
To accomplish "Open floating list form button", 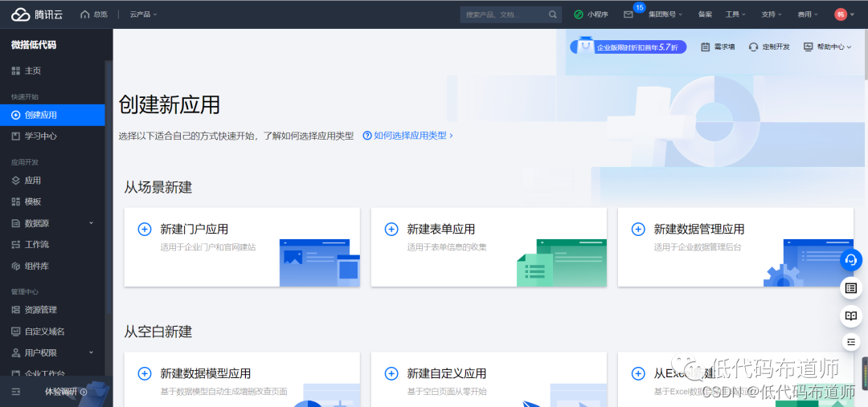I will click(x=851, y=288).
